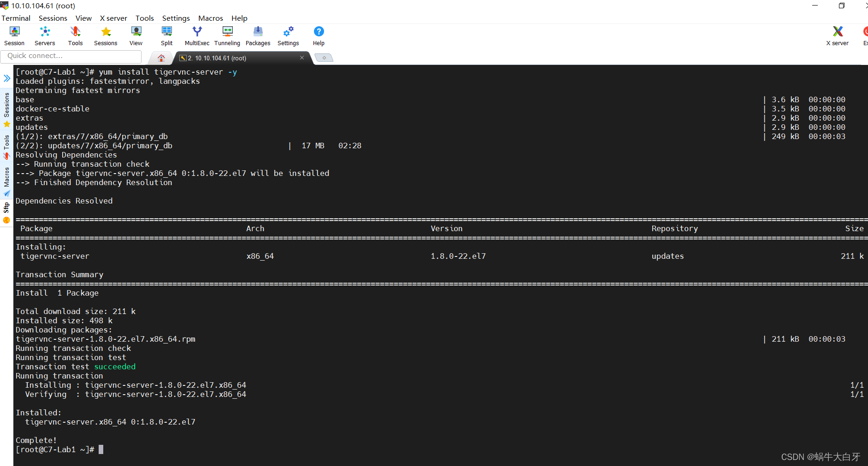Click the terminal cursor at the last prompt
868x466 pixels.
coord(101,449)
